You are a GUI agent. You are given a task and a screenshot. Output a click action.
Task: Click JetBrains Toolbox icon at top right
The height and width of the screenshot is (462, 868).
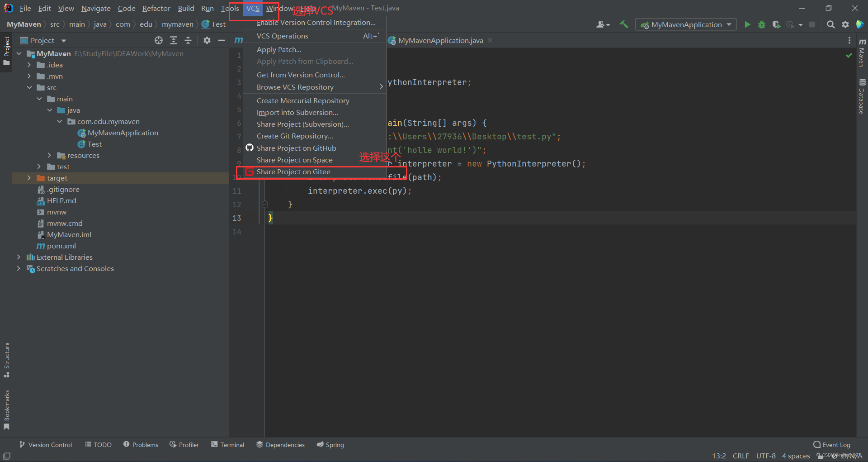[860, 24]
